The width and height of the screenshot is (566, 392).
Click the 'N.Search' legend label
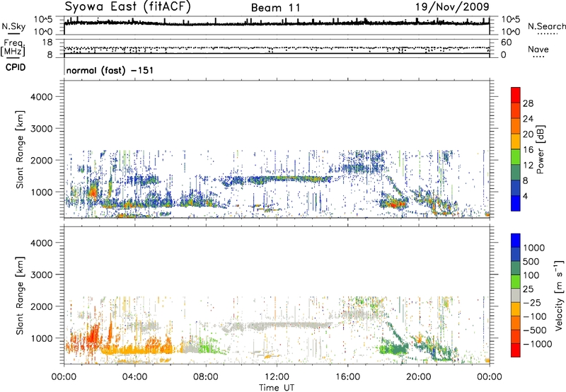[x=546, y=26]
